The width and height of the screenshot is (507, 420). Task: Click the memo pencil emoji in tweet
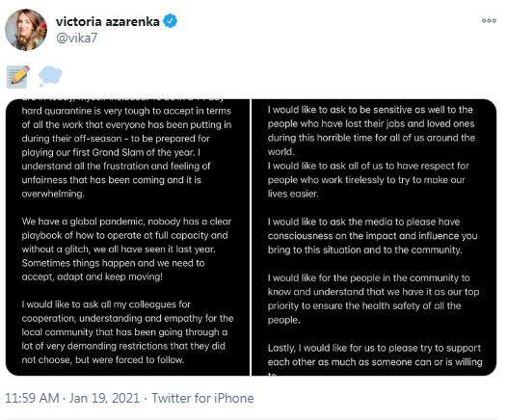pos(18,76)
